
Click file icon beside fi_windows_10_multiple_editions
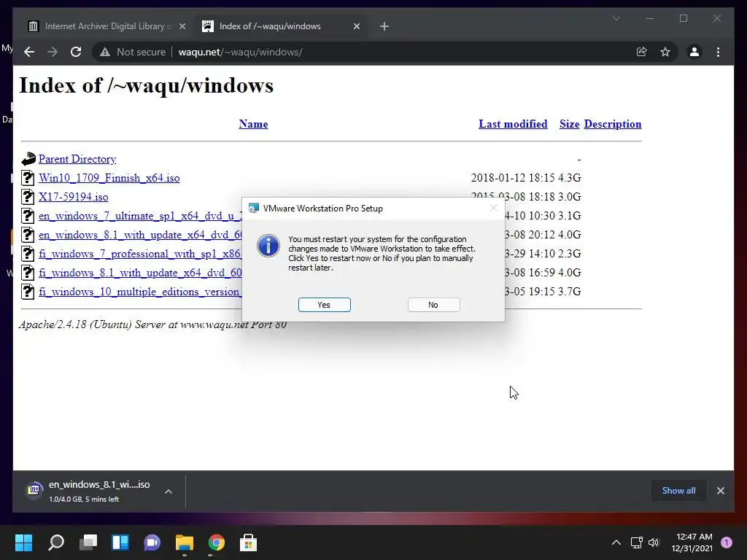coord(28,292)
